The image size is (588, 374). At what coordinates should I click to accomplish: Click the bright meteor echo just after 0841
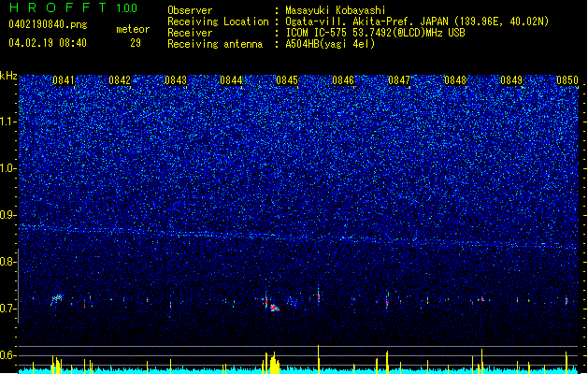click(57, 298)
